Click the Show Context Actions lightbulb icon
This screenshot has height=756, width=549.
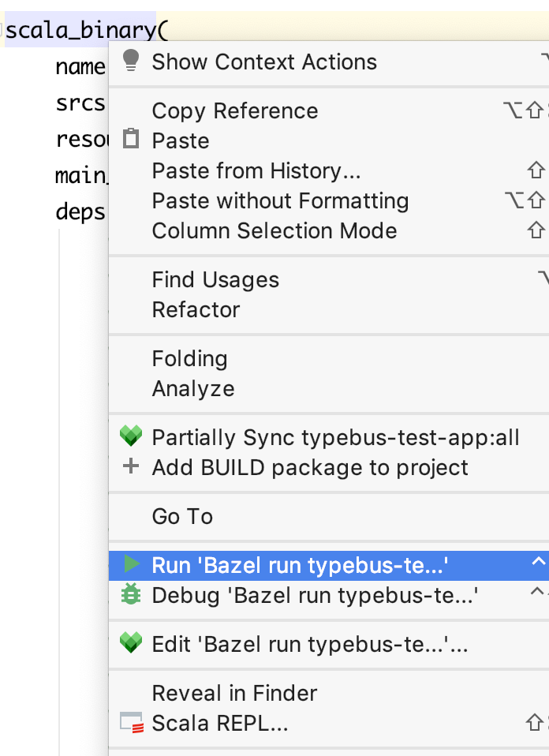tap(131, 61)
